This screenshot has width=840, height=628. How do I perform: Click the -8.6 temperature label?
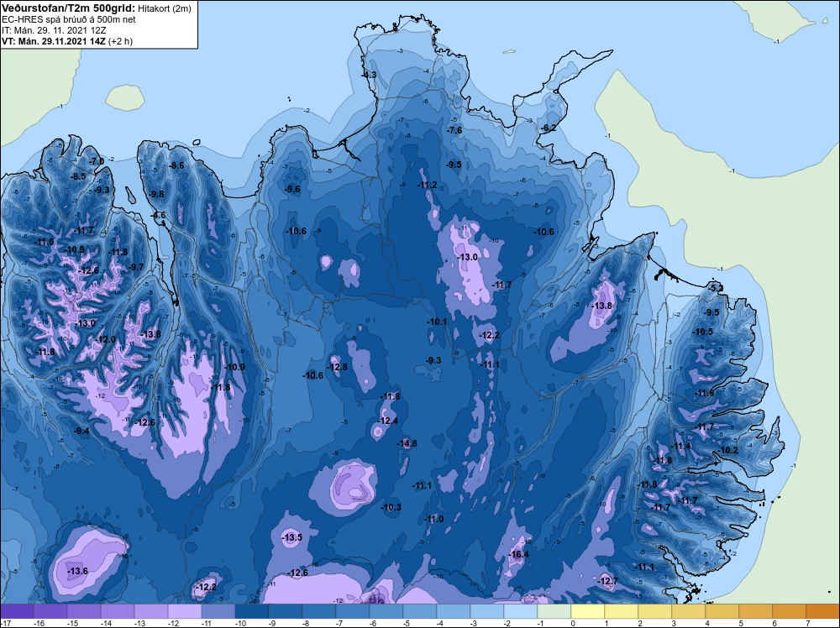pos(176,166)
